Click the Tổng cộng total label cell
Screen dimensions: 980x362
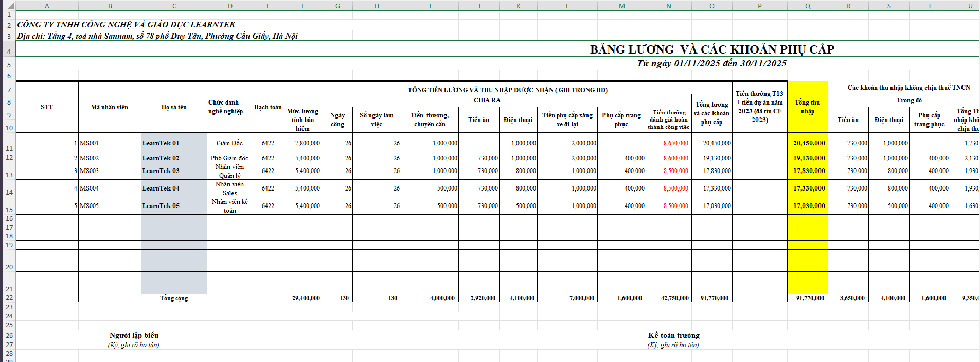pos(174,298)
